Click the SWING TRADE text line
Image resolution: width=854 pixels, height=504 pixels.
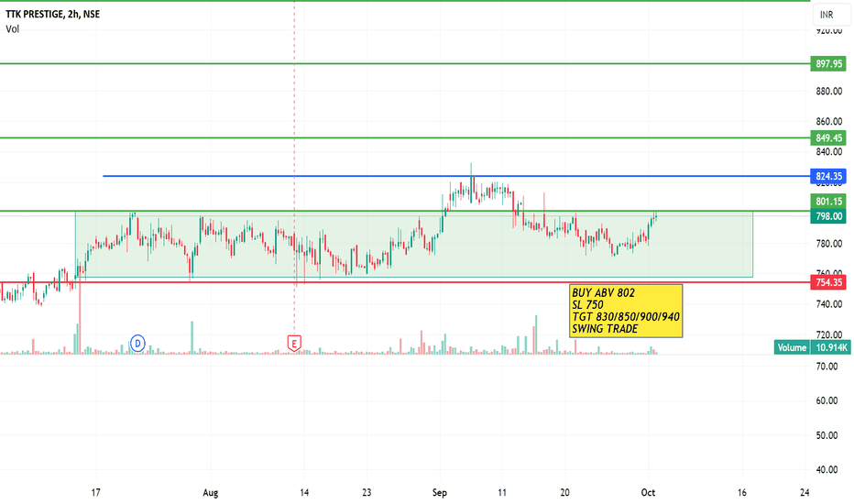pyautogui.click(x=605, y=329)
